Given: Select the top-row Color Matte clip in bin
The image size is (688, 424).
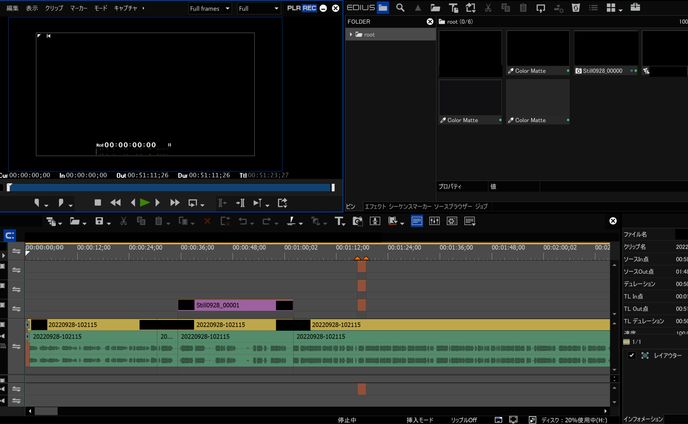Looking at the screenshot, I should click(x=538, y=53).
